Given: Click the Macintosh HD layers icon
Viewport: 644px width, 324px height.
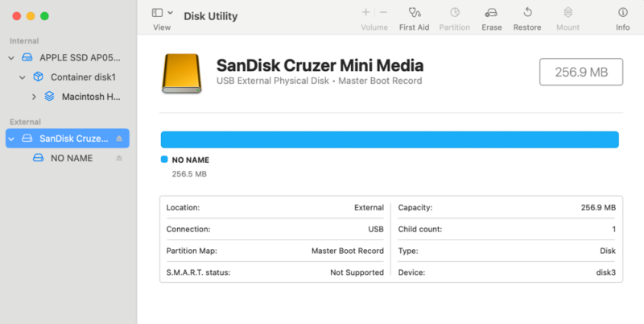Looking at the screenshot, I should pos(49,97).
